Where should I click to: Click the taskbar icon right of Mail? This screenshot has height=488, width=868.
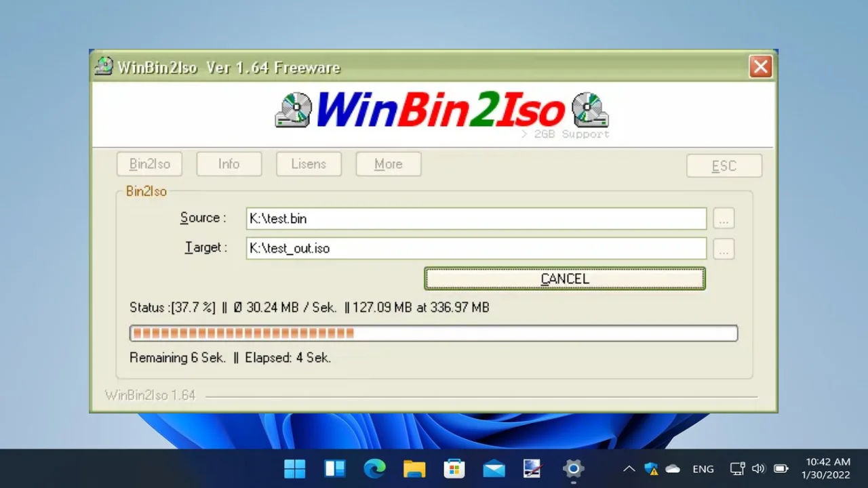tap(533, 468)
